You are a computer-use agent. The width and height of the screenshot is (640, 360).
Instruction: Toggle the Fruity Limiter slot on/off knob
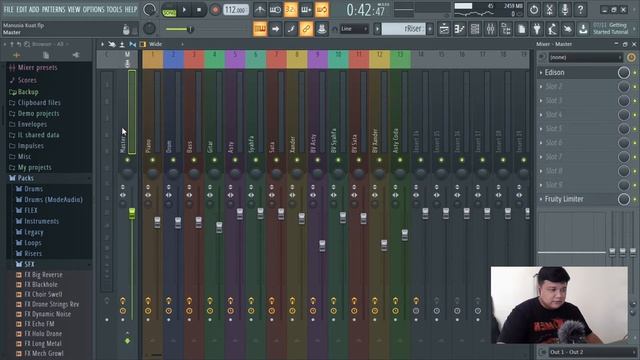[624, 199]
